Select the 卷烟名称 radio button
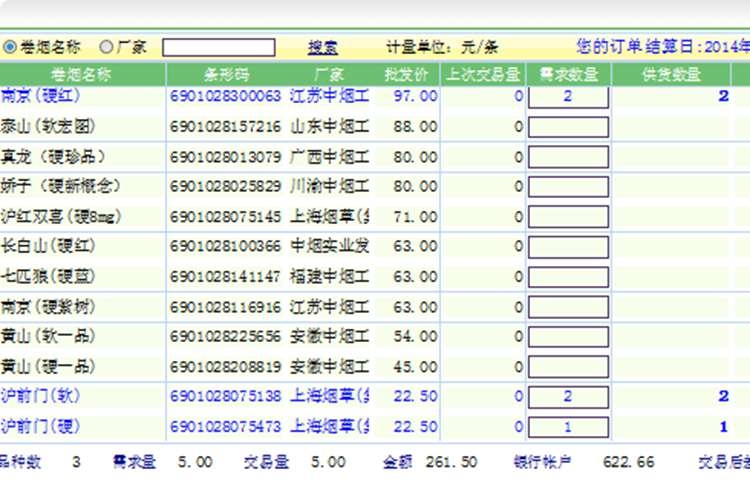Image resolution: width=750 pixels, height=487 pixels. coord(10,47)
